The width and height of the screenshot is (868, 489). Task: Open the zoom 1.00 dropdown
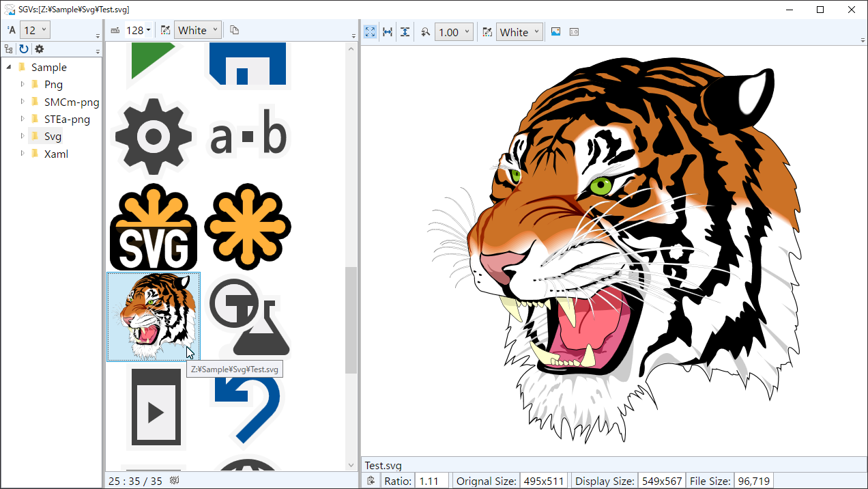[x=454, y=31]
